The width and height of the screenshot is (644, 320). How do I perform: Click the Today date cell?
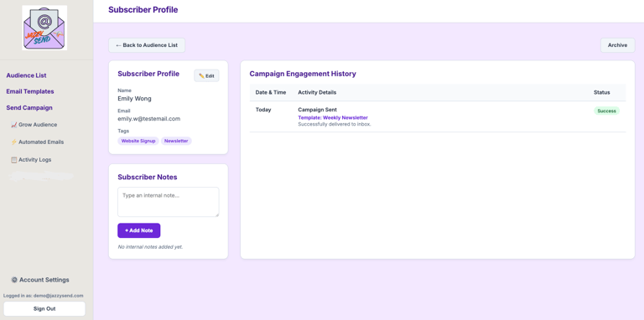tap(263, 110)
